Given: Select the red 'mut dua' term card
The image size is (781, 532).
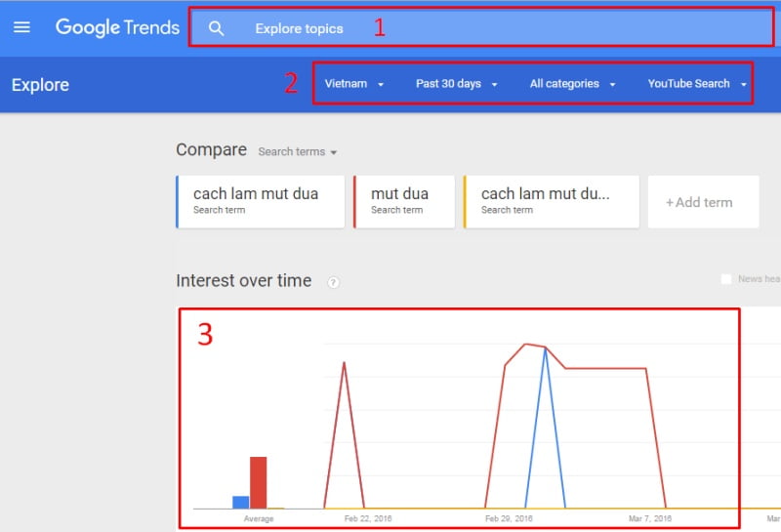Looking at the screenshot, I should (x=403, y=201).
